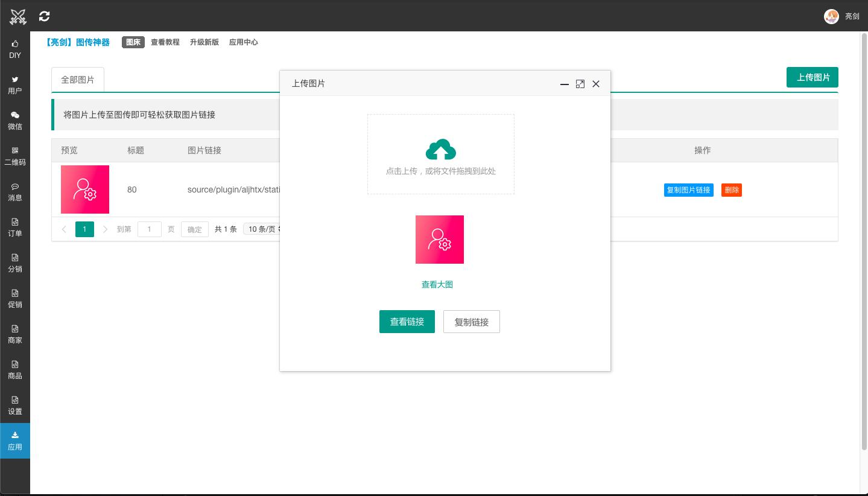Screen dimensions: 868x496
Task: Click the preview thumbnail in table row 80
Action: click(85, 189)
